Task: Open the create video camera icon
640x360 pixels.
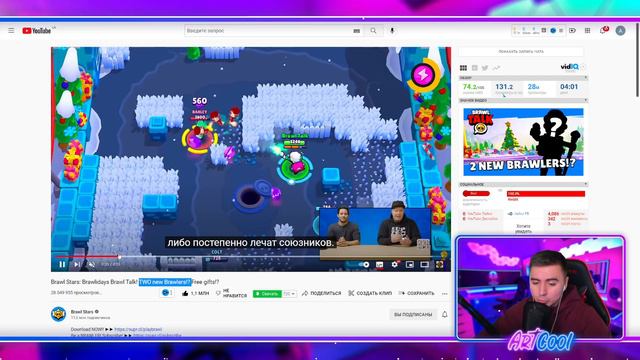Action: (572, 31)
